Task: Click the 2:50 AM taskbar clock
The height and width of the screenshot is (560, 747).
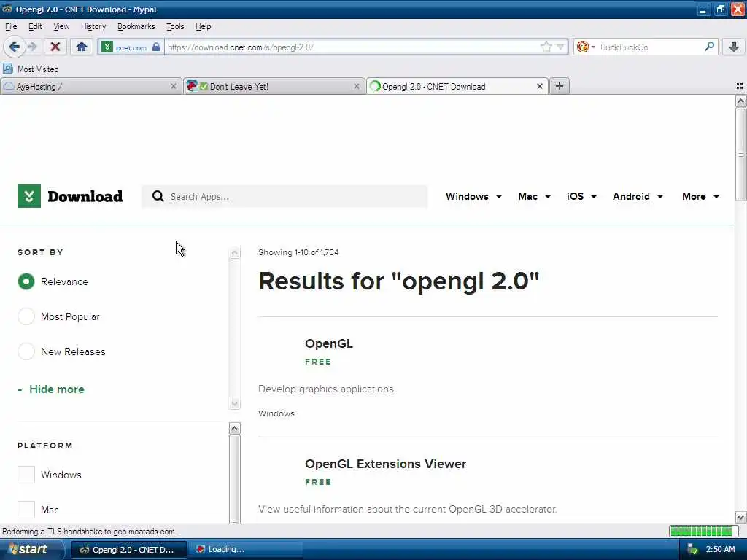Action: [x=720, y=549]
